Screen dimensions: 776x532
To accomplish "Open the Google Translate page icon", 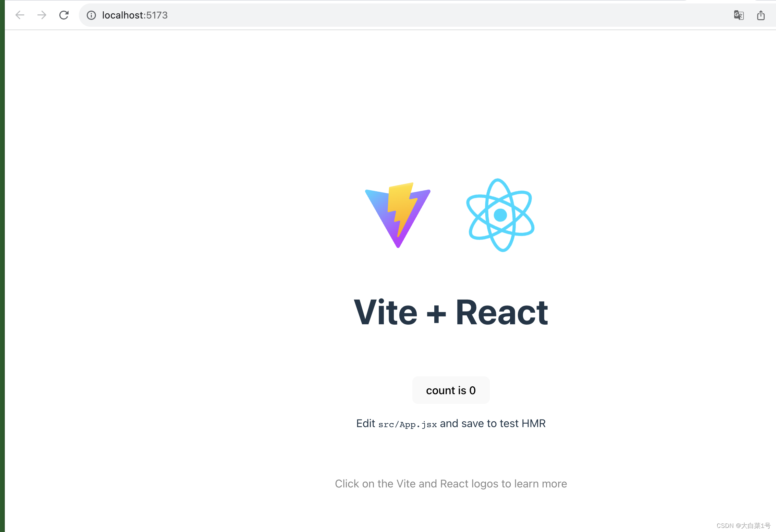I will 739,15.
